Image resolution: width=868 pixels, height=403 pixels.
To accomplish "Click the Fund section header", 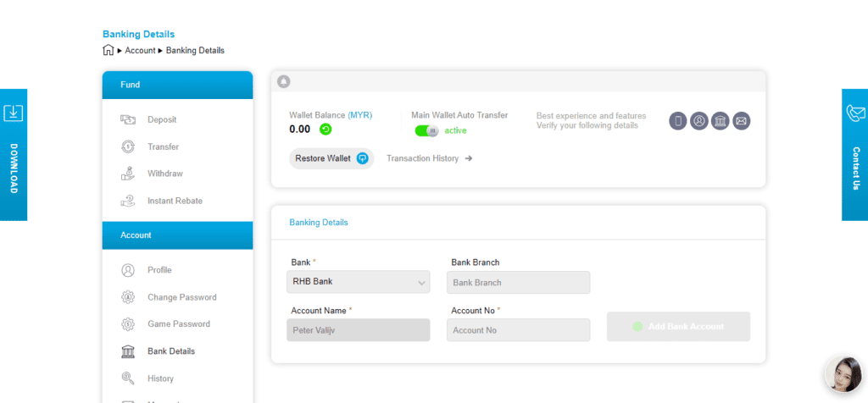I will coord(178,85).
